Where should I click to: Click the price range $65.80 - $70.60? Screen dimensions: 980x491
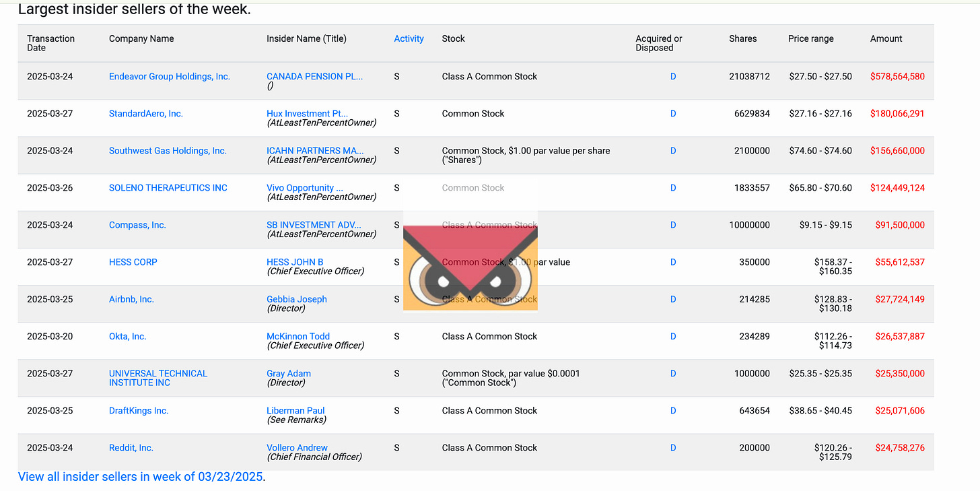point(820,188)
